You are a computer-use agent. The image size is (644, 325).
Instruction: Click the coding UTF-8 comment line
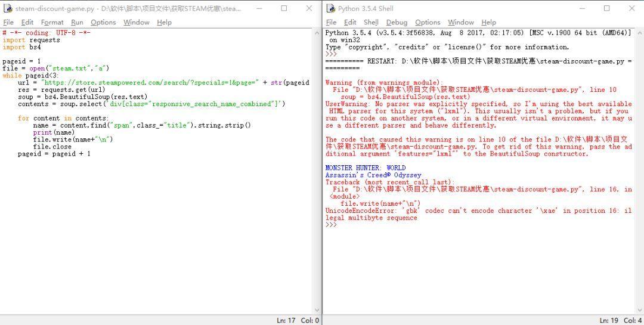click(47, 33)
